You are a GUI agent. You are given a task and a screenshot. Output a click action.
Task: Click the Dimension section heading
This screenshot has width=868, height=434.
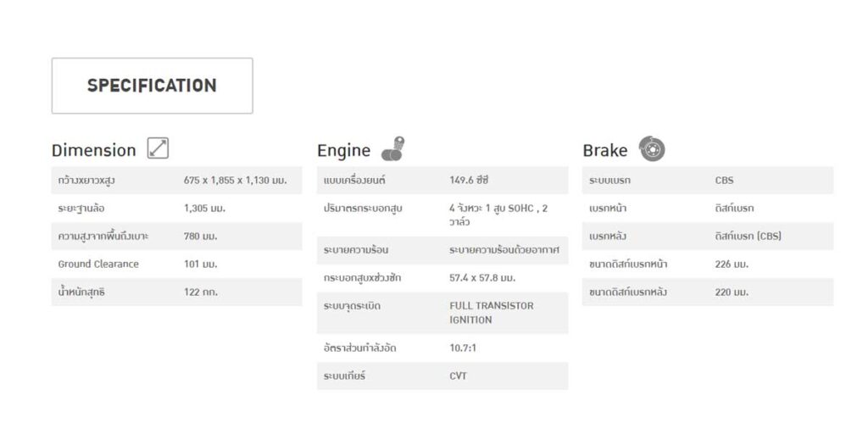pyautogui.click(x=93, y=150)
